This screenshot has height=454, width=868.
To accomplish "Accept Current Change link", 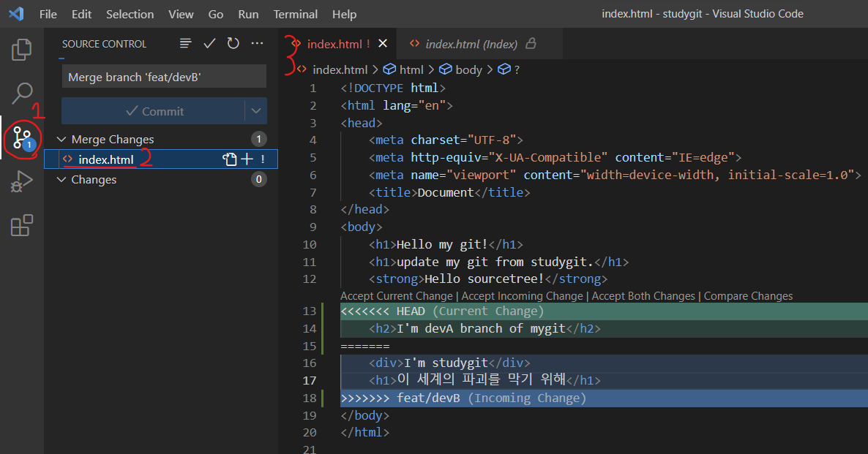I will (x=397, y=296).
